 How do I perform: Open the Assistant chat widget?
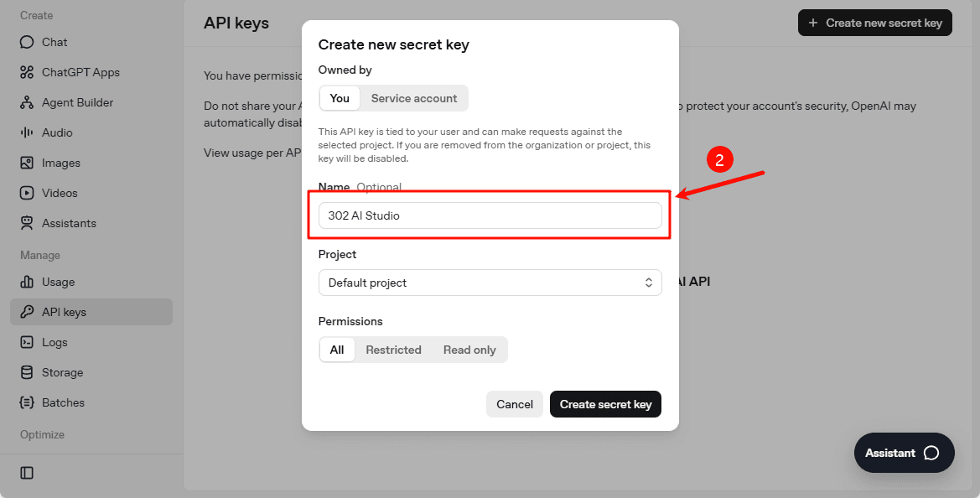[904, 453]
